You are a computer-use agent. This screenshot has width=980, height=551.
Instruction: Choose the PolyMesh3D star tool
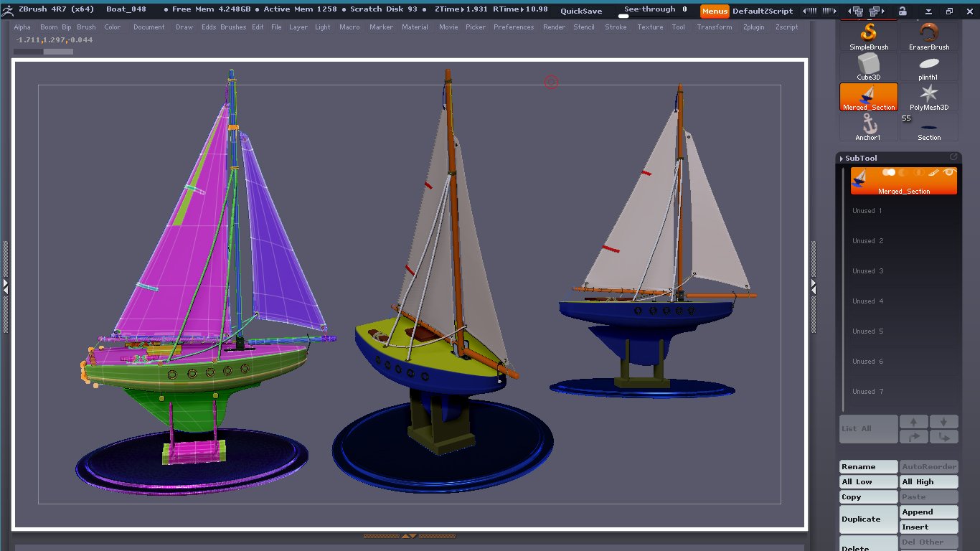tap(928, 96)
